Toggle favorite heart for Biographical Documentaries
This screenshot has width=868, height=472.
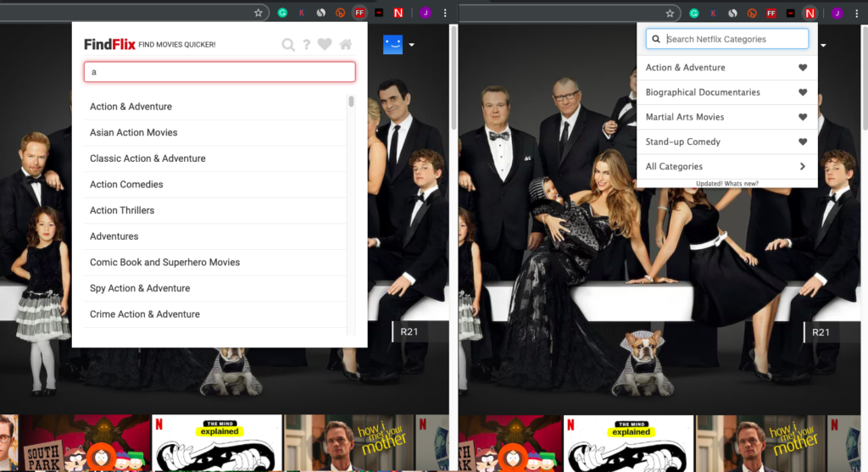click(x=803, y=92)
